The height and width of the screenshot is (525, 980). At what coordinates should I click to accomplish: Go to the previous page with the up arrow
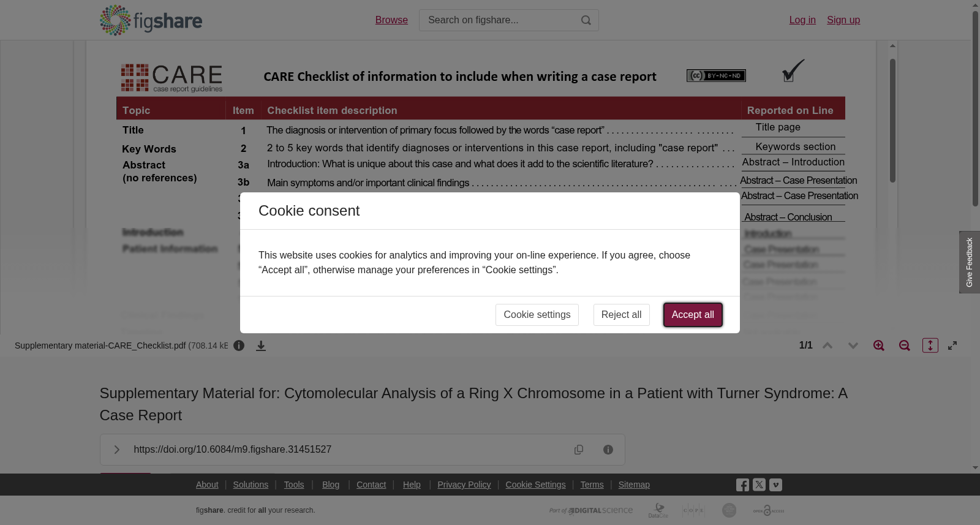pyautogui.click(x=827, y=346)
